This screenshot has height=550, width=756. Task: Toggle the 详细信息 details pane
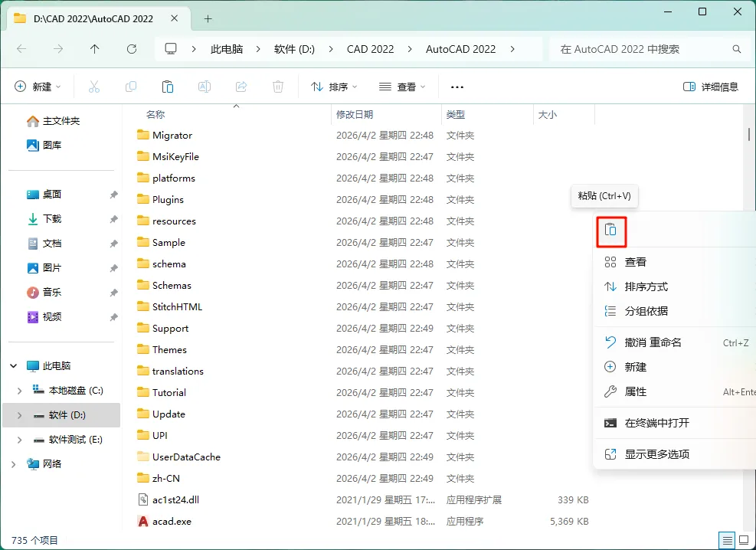coord(711,87)
